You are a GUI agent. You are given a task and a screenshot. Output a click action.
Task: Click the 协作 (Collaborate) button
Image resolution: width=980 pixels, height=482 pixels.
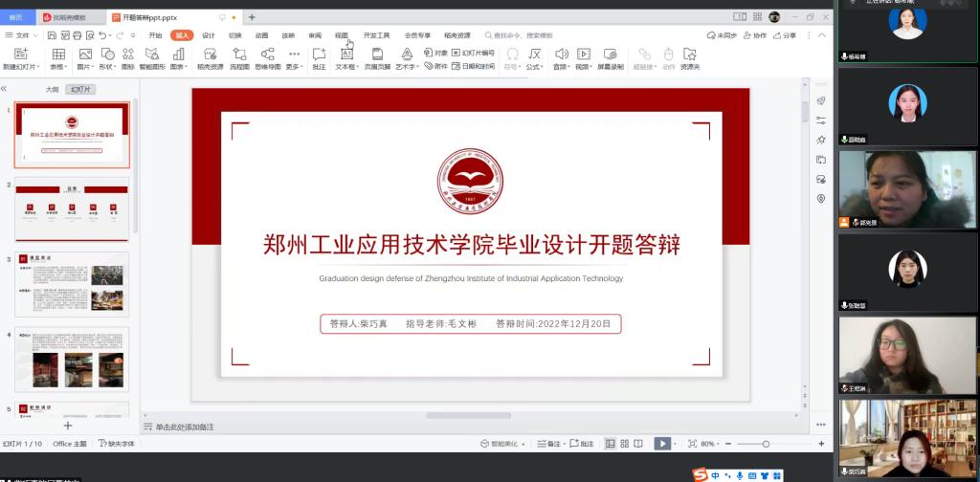click(755, 35)
